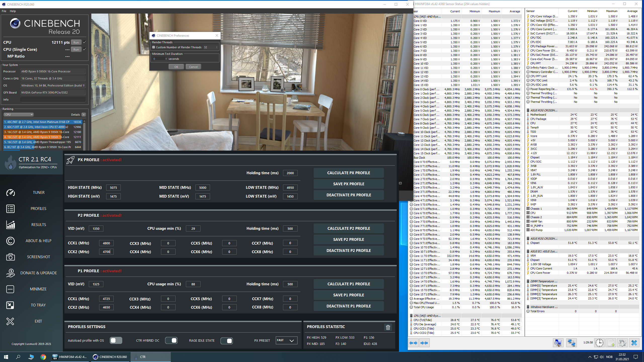Click Minimum Test Duration seconds stepper

[166, 59]
